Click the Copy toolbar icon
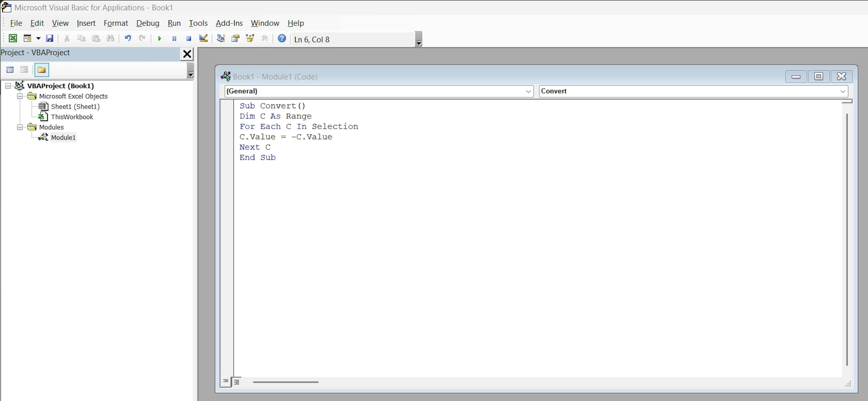This screenshot has height=401, width=868. 81,38
